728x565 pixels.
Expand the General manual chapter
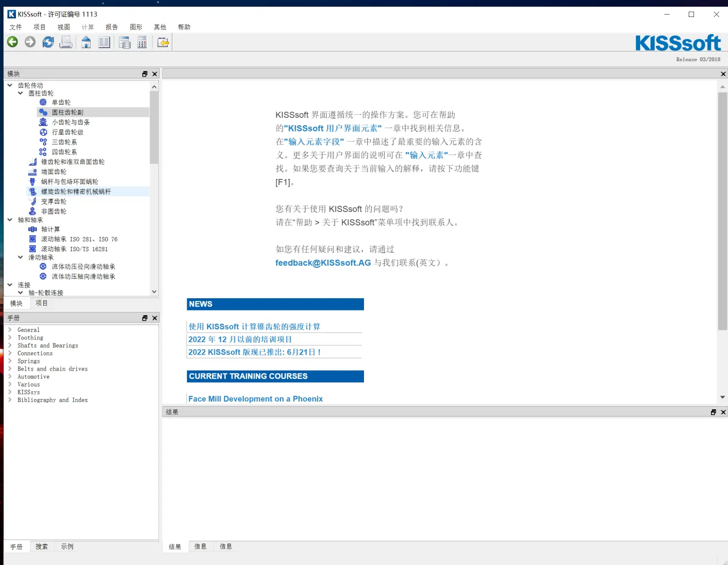10,330
